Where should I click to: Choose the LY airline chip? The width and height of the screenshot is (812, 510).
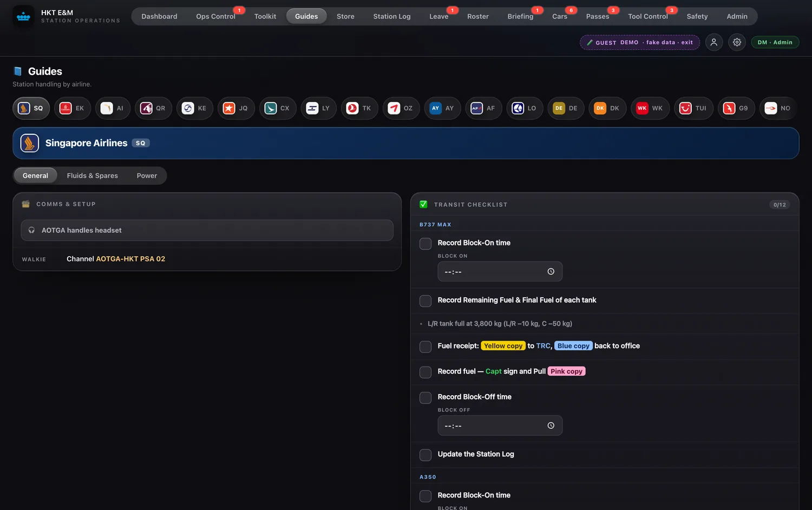(318, 108)
